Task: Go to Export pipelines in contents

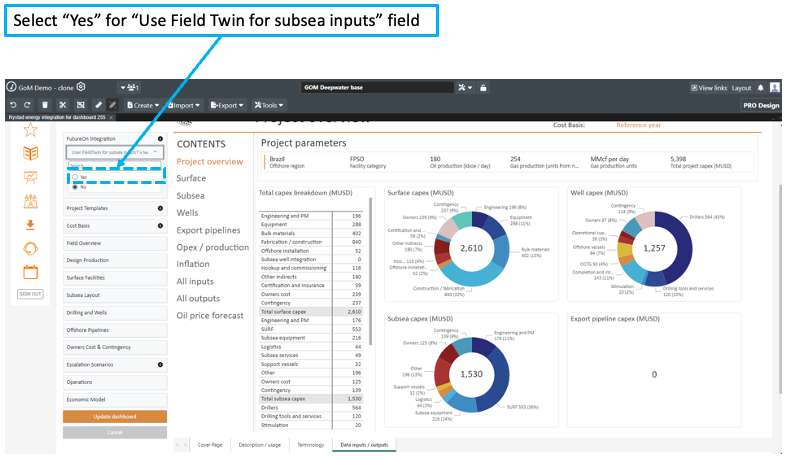Action: click(x=208, y=230)
